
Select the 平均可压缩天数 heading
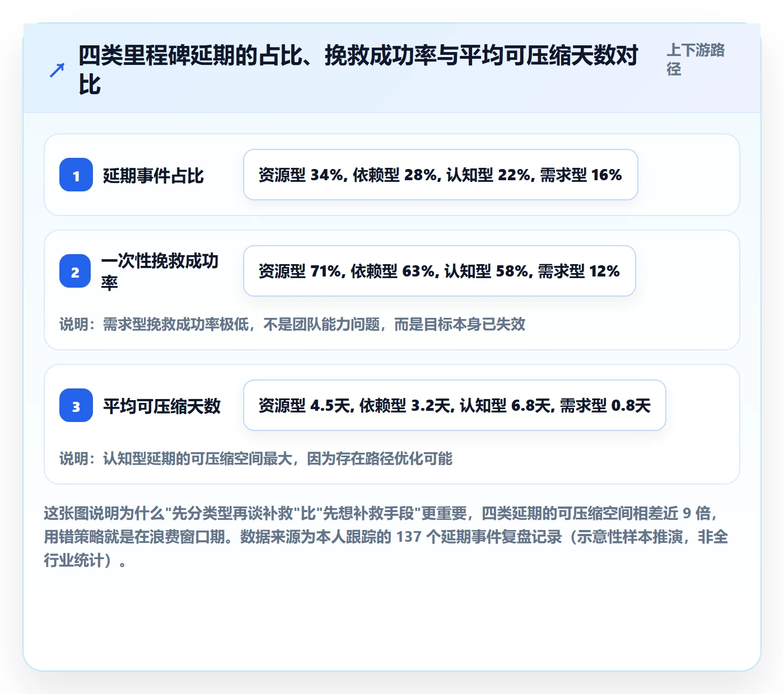(x=161, y=406)
